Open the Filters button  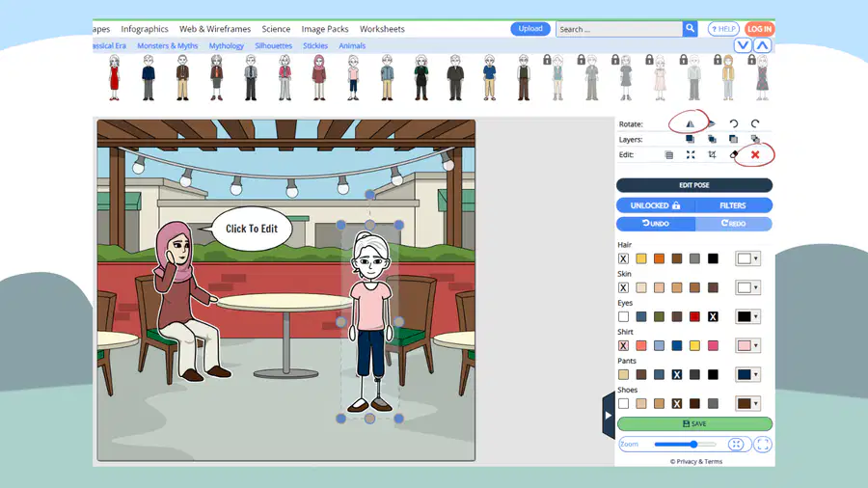[733, 205]
